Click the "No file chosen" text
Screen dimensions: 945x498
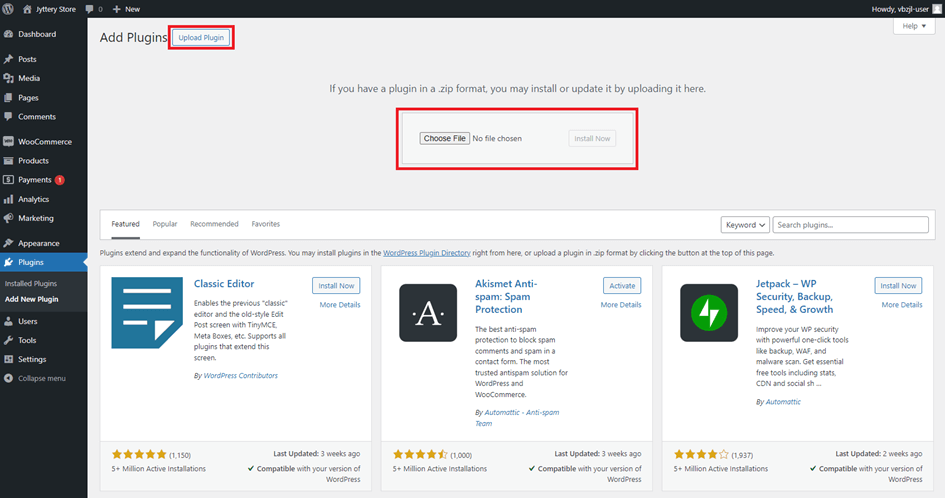[497, 139]
